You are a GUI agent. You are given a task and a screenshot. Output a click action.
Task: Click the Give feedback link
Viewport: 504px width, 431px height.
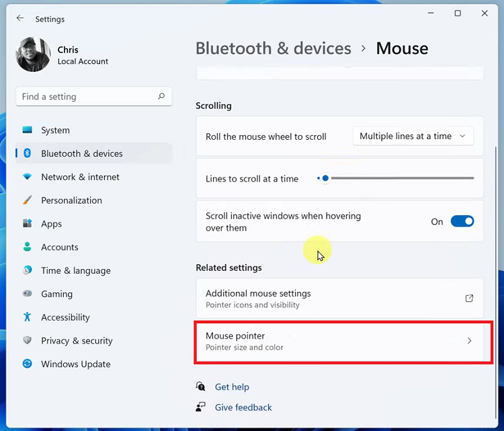243,407
